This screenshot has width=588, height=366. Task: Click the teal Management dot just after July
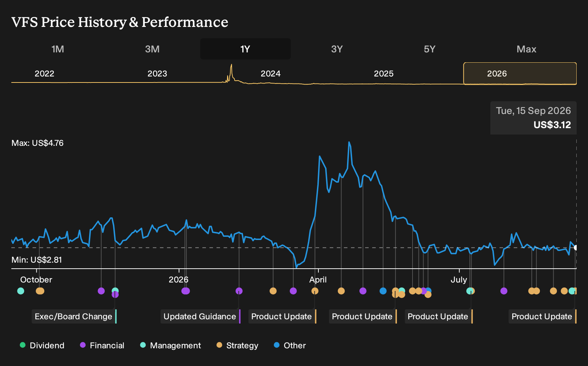(x=469, y=291)
